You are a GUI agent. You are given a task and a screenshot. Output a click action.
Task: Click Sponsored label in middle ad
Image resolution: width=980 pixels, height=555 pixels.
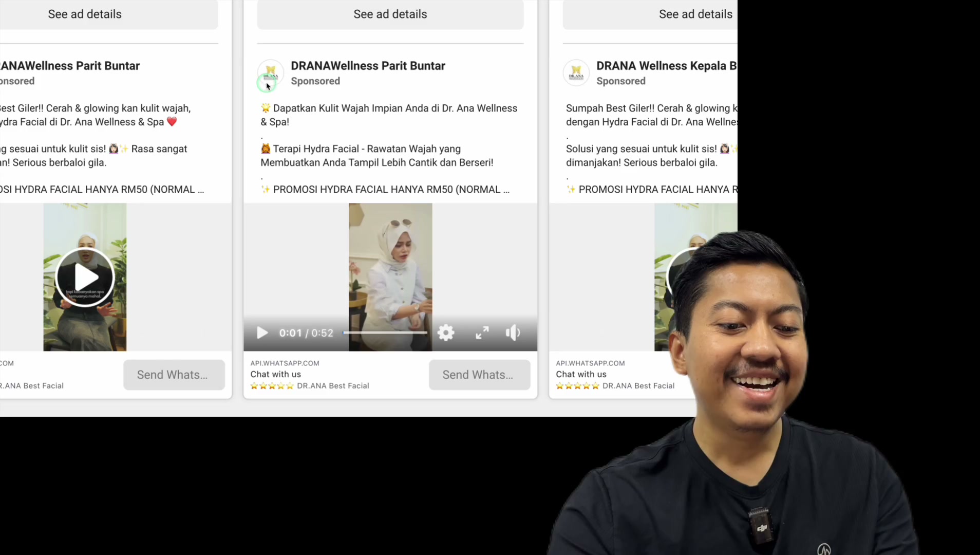coord(315,81)
